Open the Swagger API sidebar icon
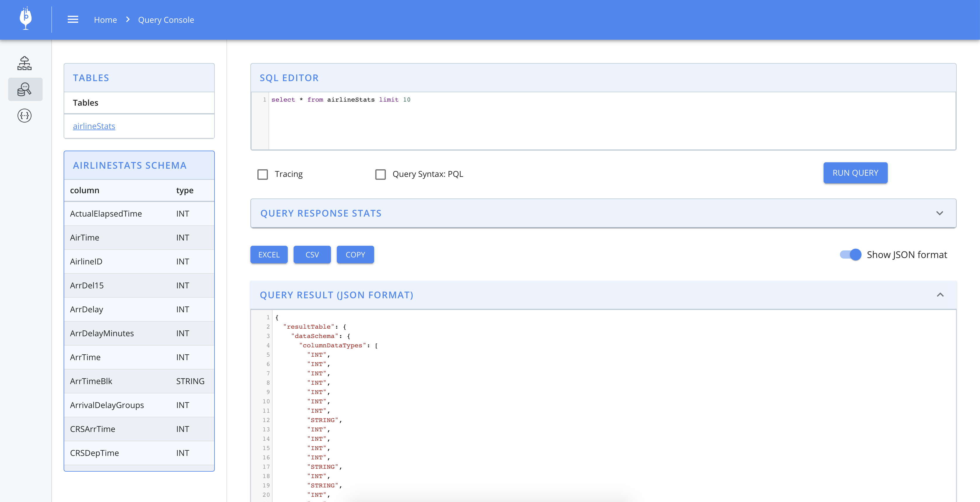The image size is (980, 502). point(25,116)
